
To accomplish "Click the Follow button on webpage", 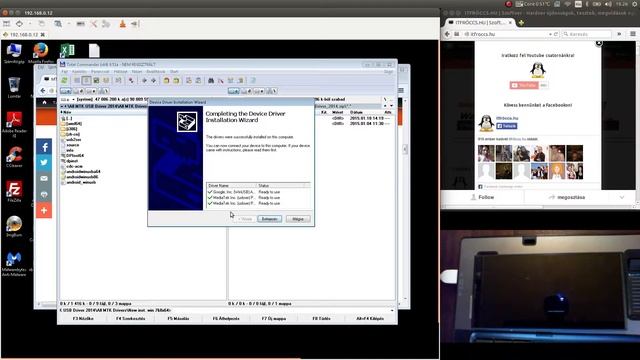I will 482,197.
